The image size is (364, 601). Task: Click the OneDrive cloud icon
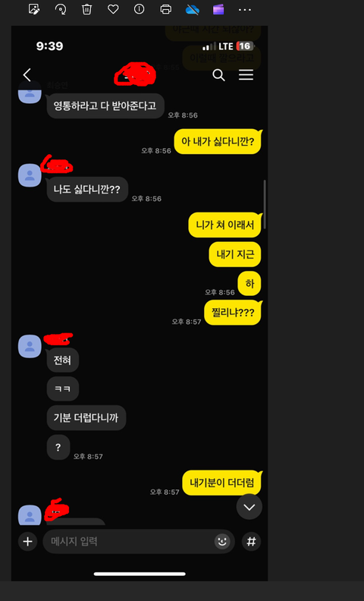coord(192,9)
